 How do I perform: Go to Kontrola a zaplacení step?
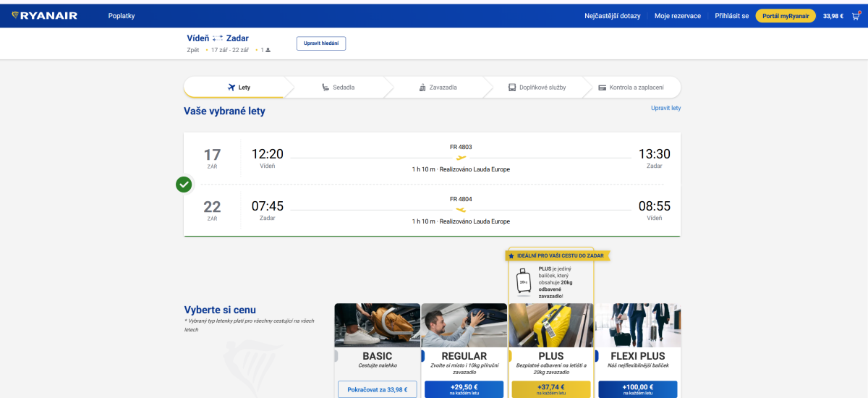click(x=631, y=88)
